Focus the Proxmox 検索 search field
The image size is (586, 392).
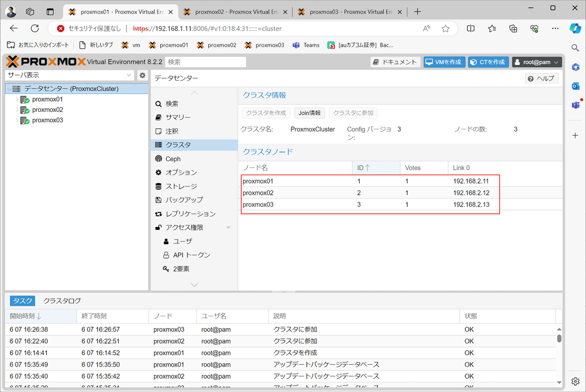point(206,62)
